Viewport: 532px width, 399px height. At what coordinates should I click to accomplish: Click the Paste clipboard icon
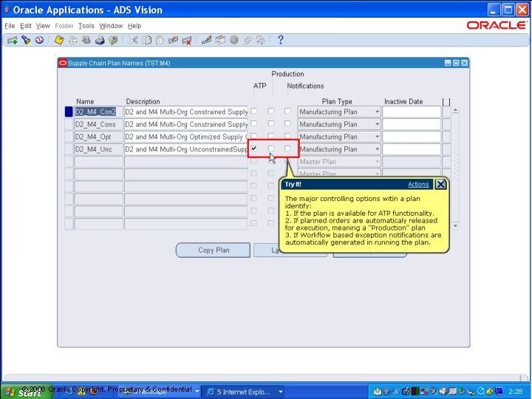tap(160, 41)
